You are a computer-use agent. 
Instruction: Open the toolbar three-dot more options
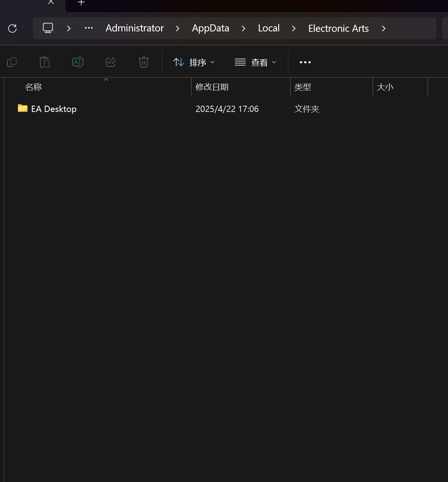[x=305, y=62]
